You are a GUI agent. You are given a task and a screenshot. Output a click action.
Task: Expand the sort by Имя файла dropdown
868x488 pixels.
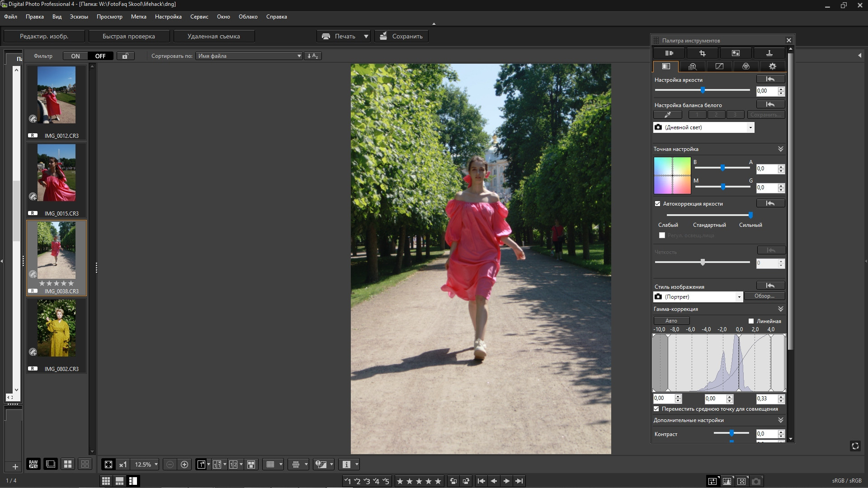299,56
